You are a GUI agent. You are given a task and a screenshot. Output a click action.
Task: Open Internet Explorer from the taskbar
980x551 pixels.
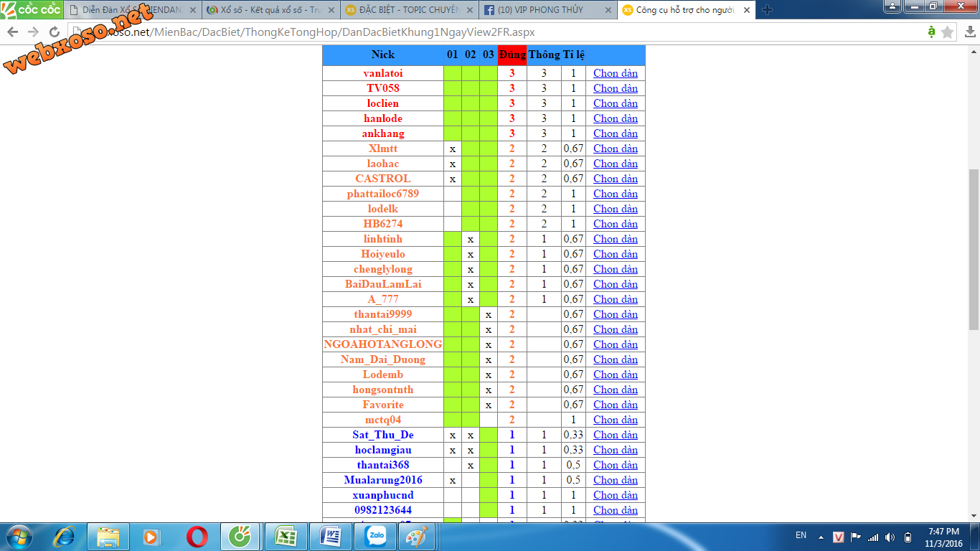[x=64, y=537]
